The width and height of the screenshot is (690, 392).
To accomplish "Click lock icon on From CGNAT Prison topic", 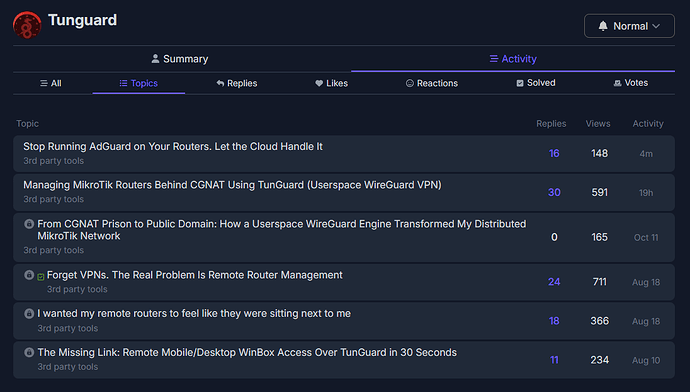I will pos(29,224).
